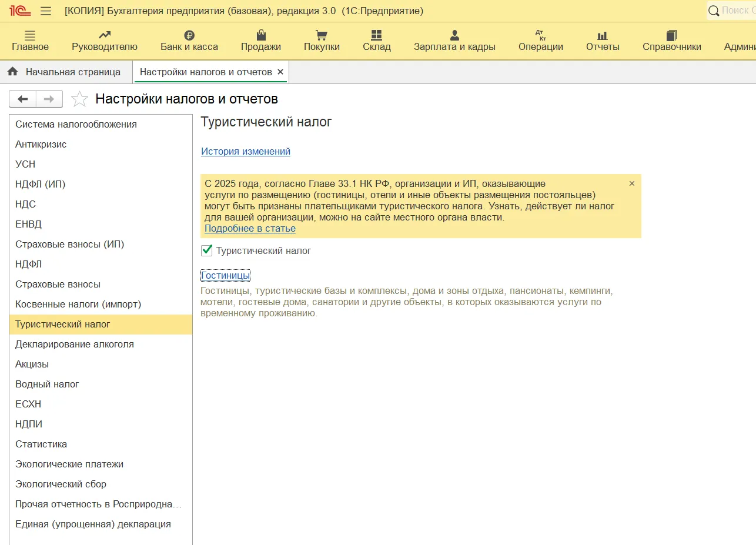Open the Банк и касса section

click(189, 41)
